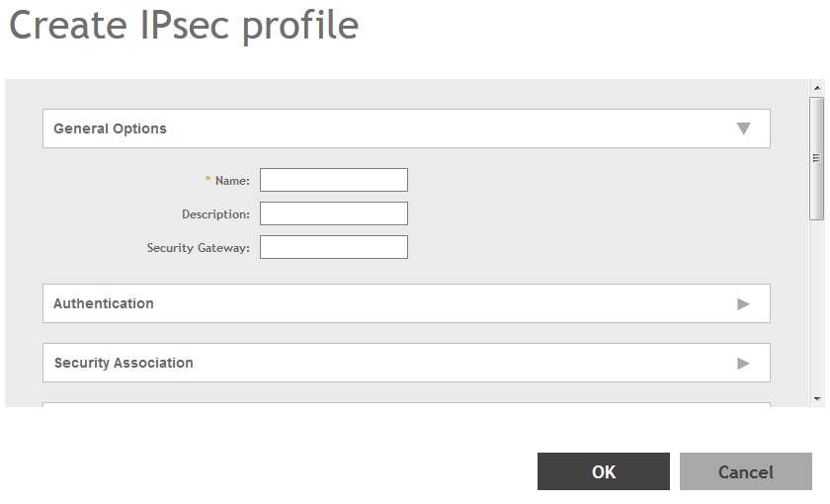Click the required Name label
The width and height of the screenshot is (830, 504).
coord(231,181)
